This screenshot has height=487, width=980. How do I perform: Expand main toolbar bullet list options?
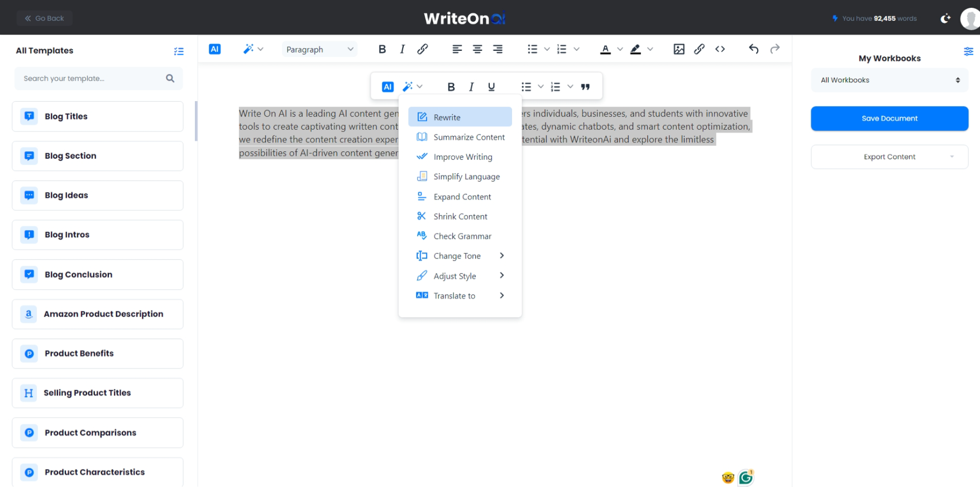[x=547, y=49]
